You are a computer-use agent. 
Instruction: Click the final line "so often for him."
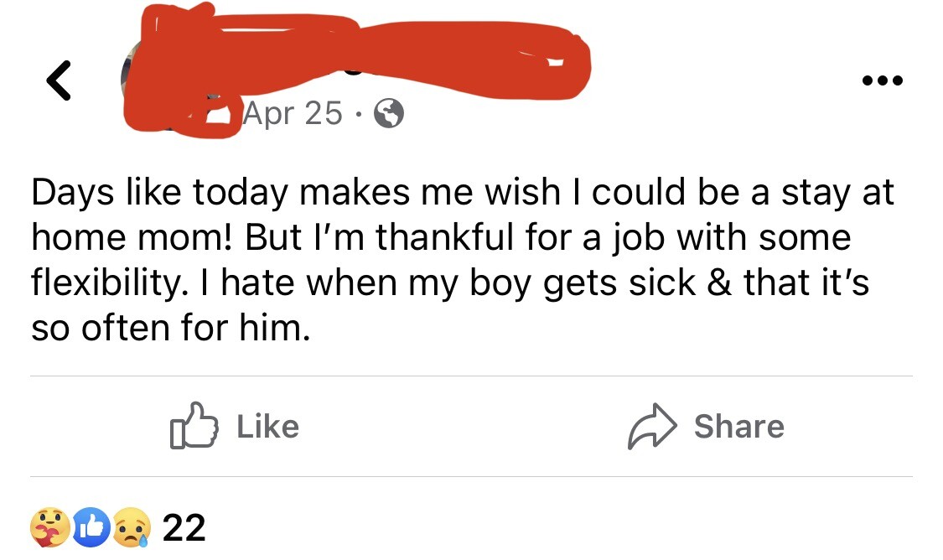[171, 327]
